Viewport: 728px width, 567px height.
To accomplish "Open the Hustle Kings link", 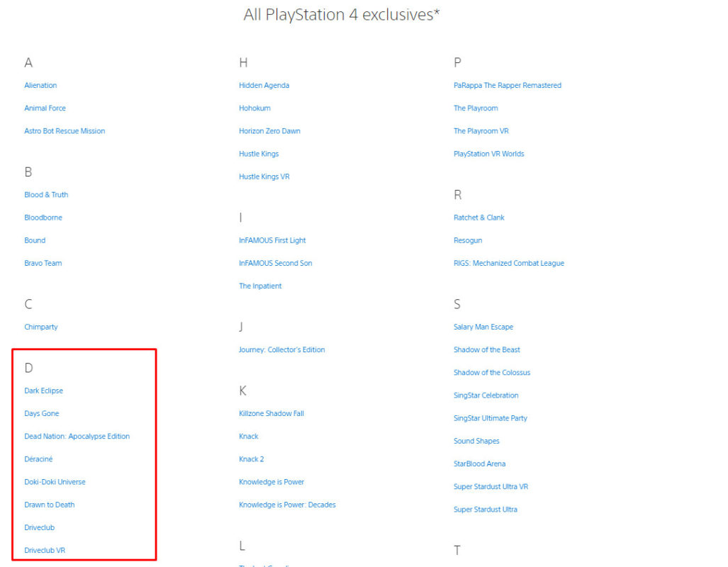I will (x=259, y=154).
